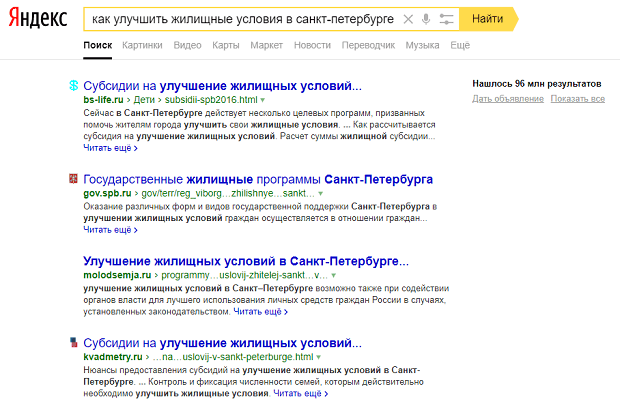Screen dimensions: 620x412
Task: Click the Дети breadcrumb link
Action: click(144, 100)
